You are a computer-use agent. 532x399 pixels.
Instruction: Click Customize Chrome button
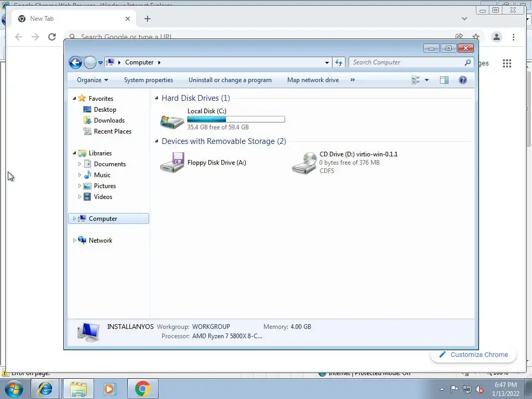pyautogui.click(x=473, y=355)
